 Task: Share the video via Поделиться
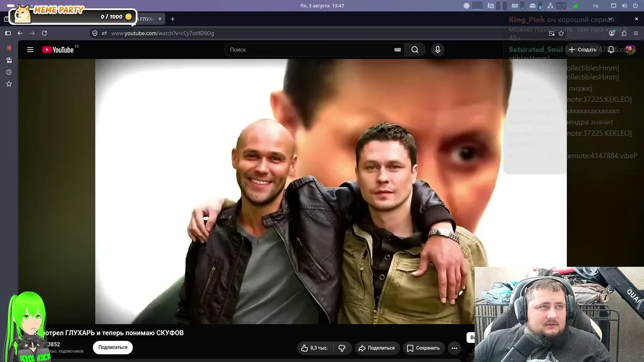(376, 348)
